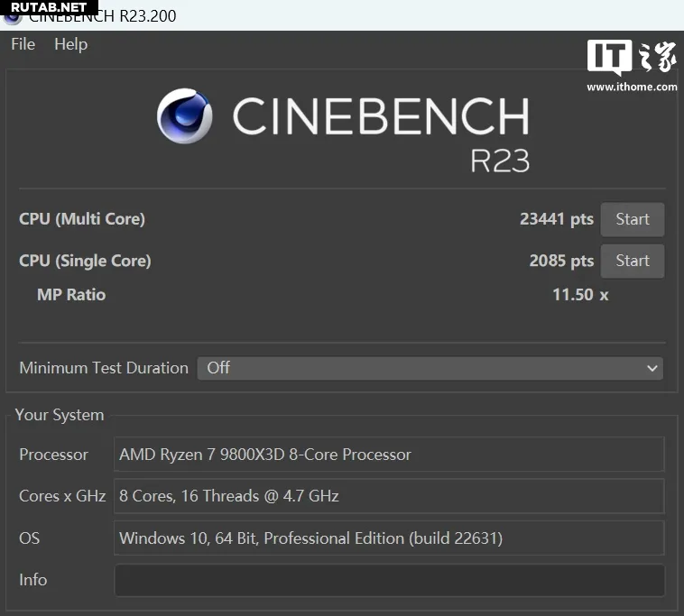Click the Info label
The height and width of the screenshot is (616, 684).
point(32,580)
